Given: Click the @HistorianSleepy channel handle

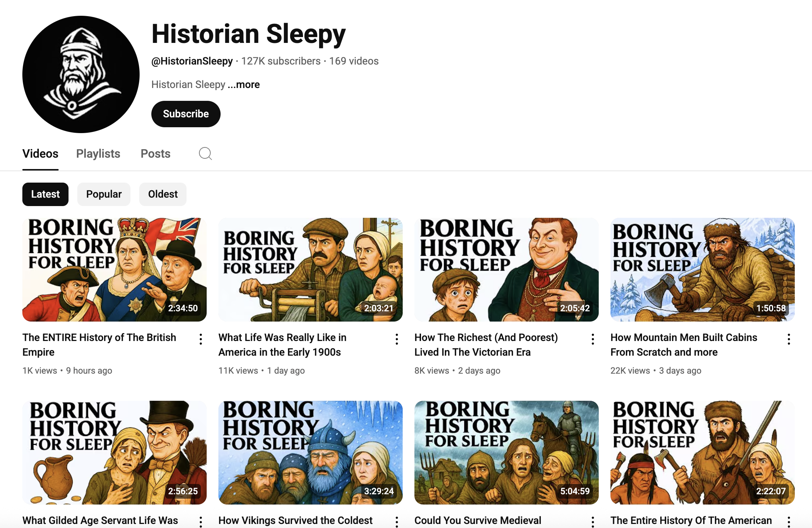Looking at the screenshot, I should [x=192, y=61].
